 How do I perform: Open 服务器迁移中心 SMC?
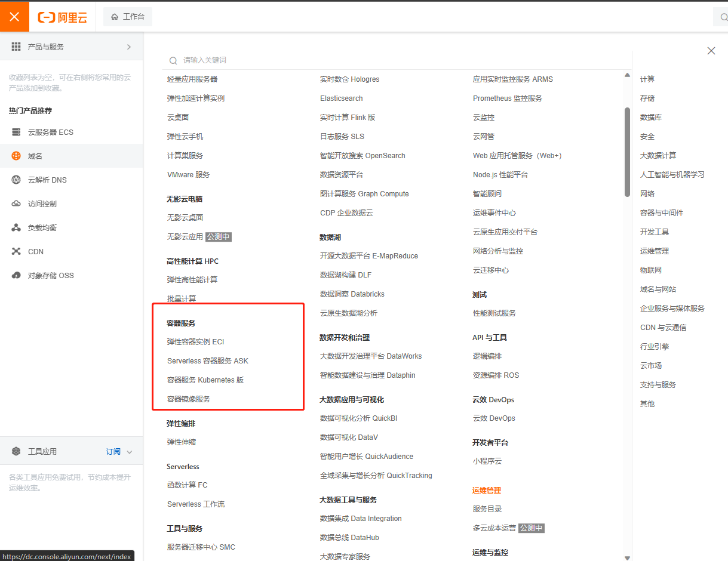point(201,547)
